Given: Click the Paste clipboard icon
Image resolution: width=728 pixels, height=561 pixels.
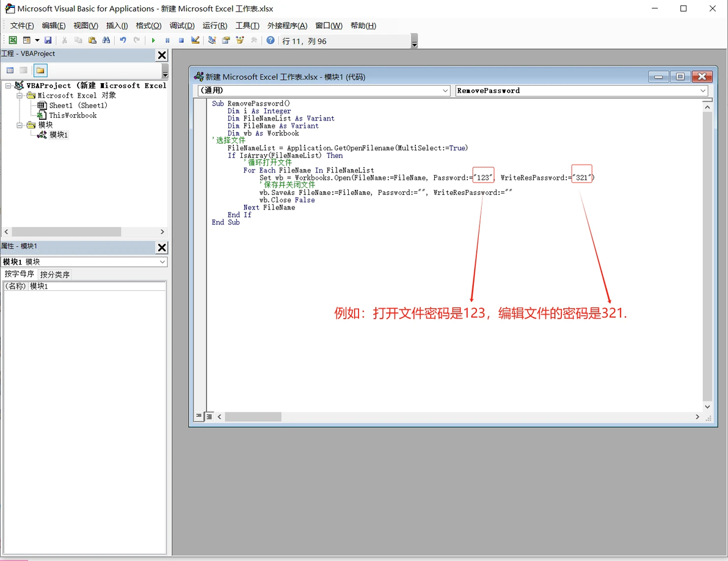Looking at the screenshot, I should [92, 40].
